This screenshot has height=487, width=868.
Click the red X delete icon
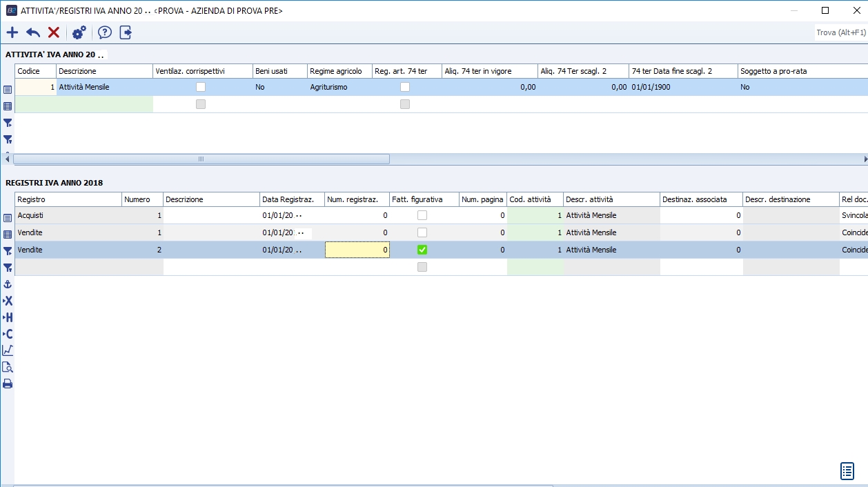pos(54,32)
